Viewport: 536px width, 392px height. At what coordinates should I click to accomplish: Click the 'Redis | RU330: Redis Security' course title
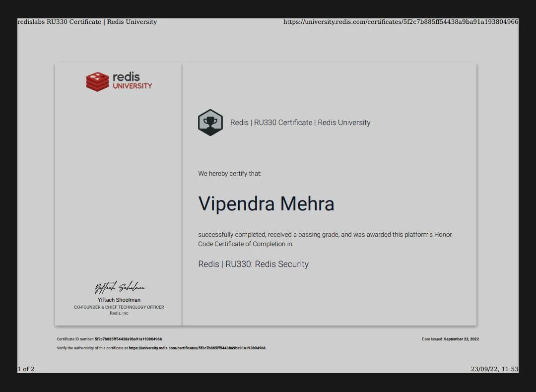click(253, 264)
